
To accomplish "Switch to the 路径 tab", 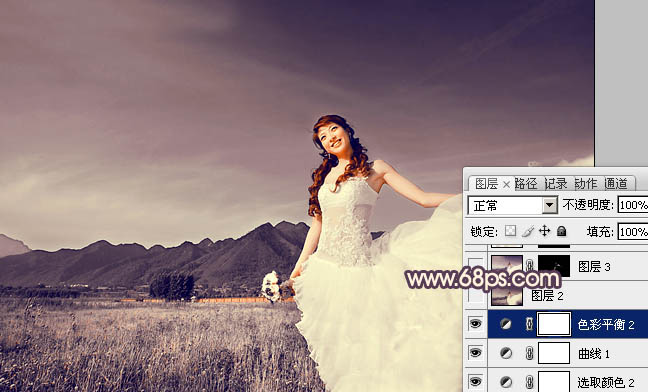I will [526, 183].
